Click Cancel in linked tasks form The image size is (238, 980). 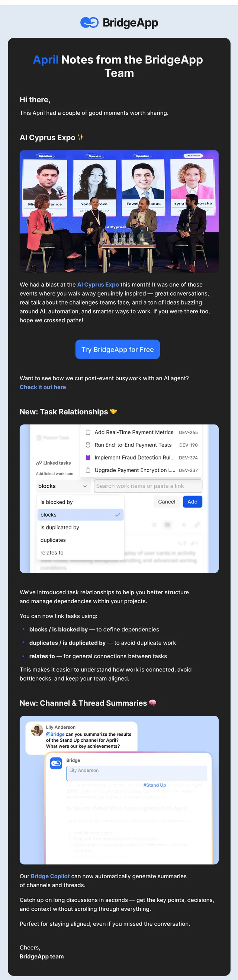click(167, 502)
